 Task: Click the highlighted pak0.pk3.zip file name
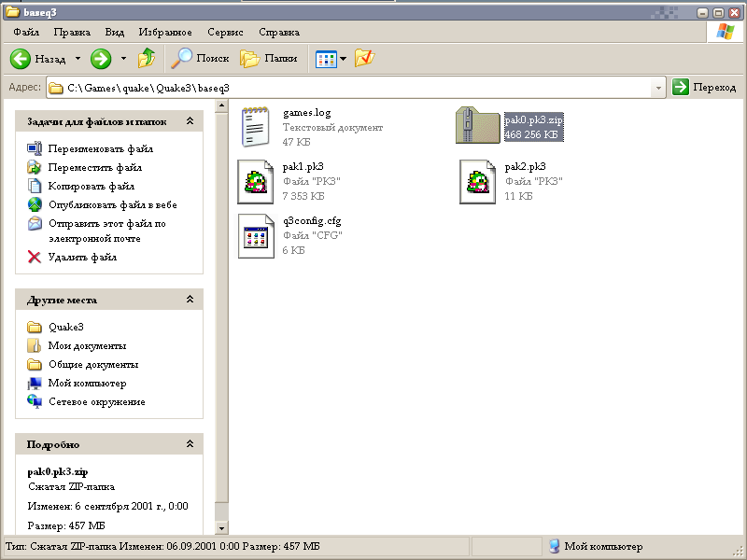point(533,120)
